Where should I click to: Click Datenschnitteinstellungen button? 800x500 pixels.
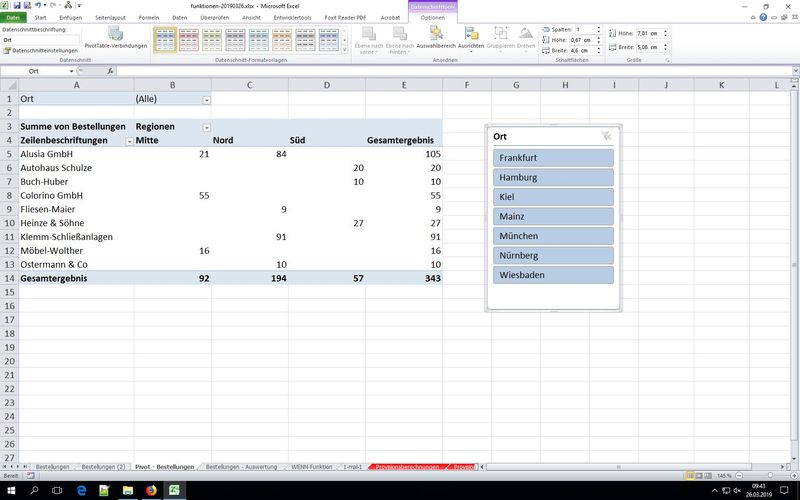(40, 50)
